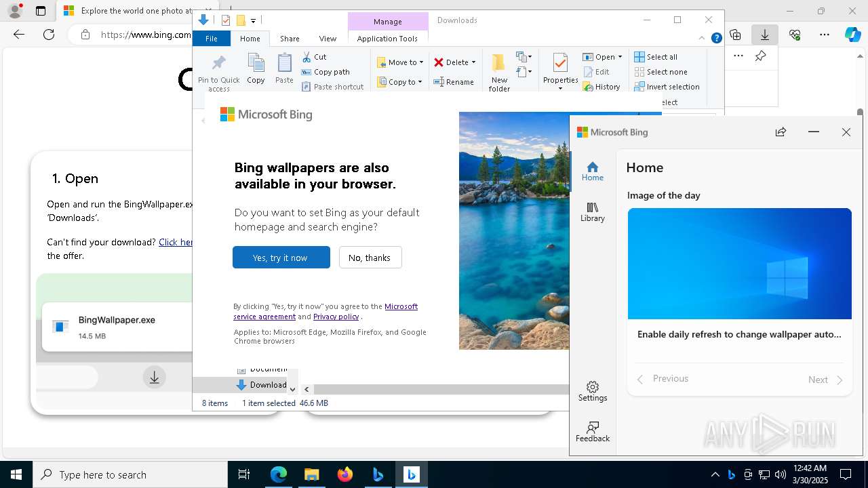This screenshot has width=868, height=488.
Task: Select the Manage contextual tab
Action: (387, 21)
